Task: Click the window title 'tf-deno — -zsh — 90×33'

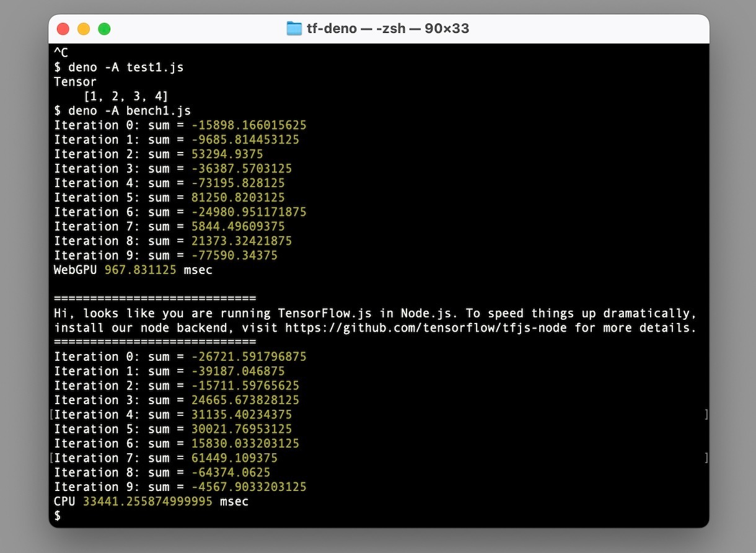Action: (x=387, y=29)
